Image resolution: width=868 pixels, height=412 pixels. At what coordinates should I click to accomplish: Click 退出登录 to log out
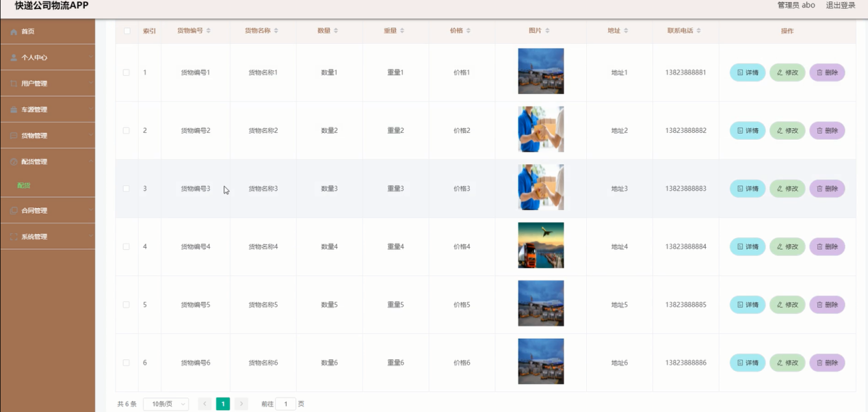[841, 5]
